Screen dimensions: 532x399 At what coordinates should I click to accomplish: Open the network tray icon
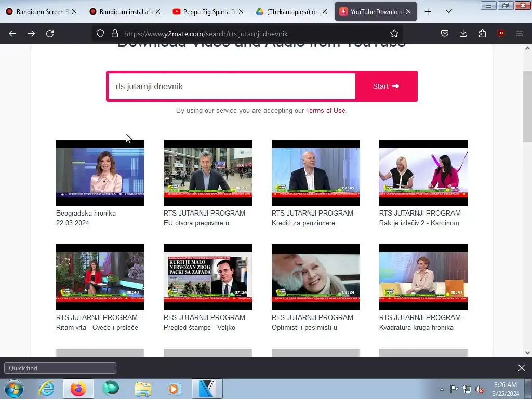tap(467, 389)
